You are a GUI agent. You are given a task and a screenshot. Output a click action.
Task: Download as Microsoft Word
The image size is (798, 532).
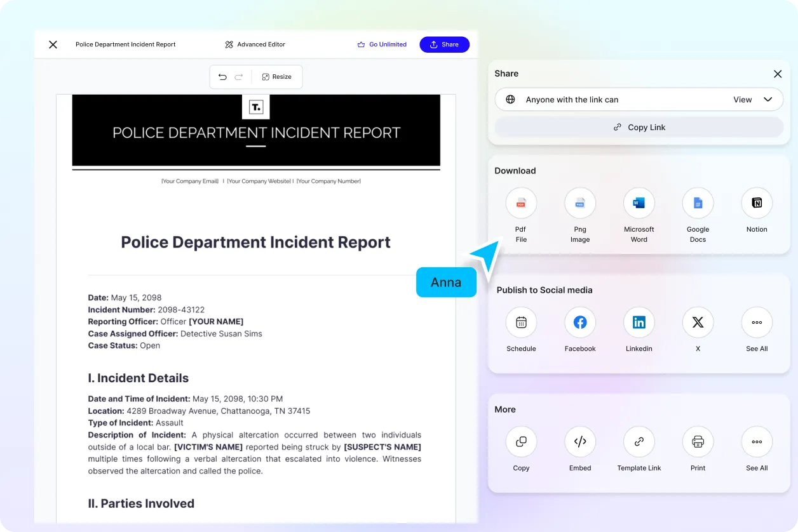(639, 203)
